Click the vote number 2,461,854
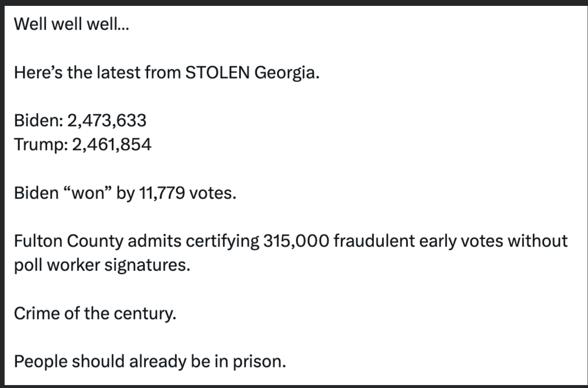 [112, 145]
